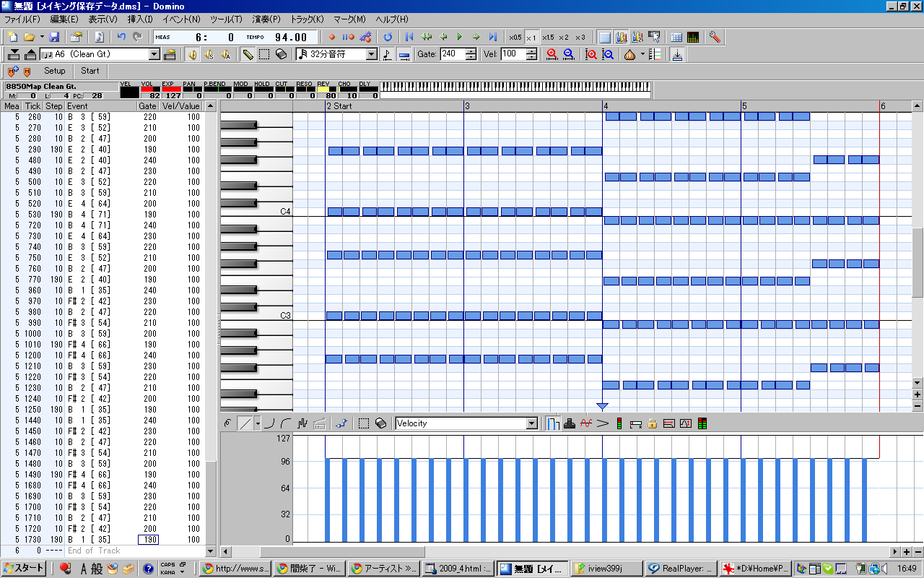This screenshot has height=578, width=924.
Task: Toggle x2 playback speed
Action: point(563,37)
